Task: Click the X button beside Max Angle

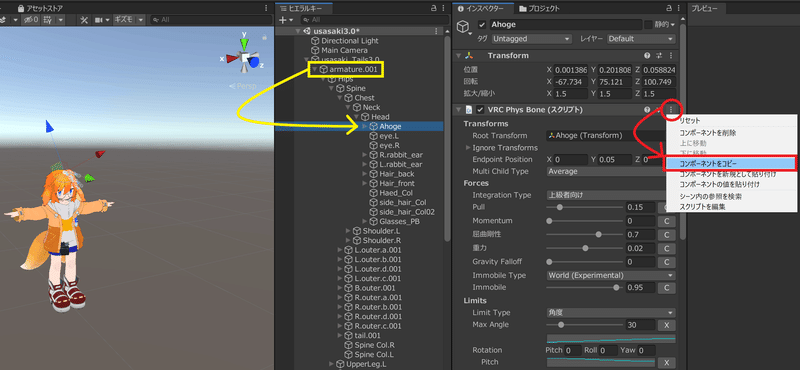Action: (666, 325)
